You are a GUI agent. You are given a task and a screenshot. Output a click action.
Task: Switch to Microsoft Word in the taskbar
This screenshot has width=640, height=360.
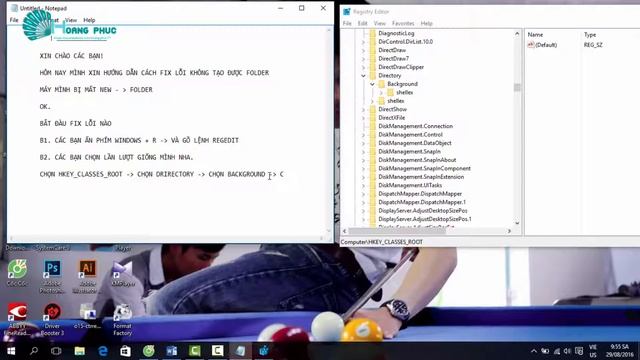click(171, 351)
